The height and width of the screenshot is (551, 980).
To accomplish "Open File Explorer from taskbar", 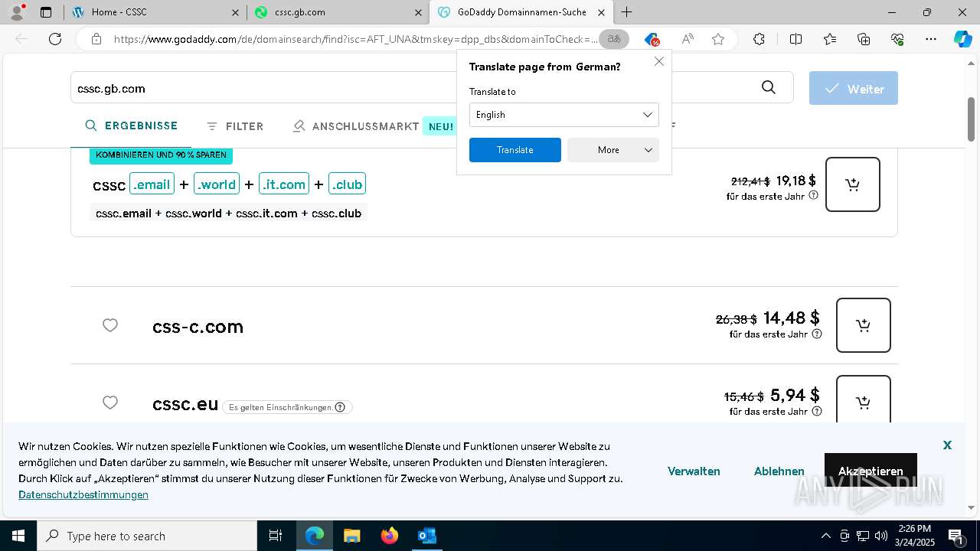I will pos(351,536).
